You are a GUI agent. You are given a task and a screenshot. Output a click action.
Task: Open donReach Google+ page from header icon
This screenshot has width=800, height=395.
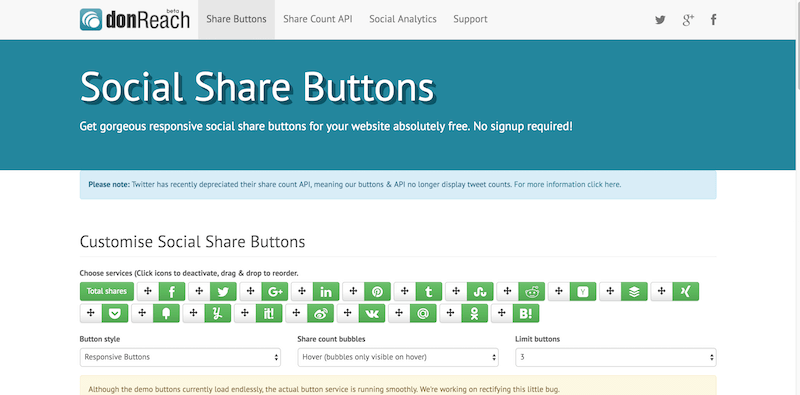688,20
